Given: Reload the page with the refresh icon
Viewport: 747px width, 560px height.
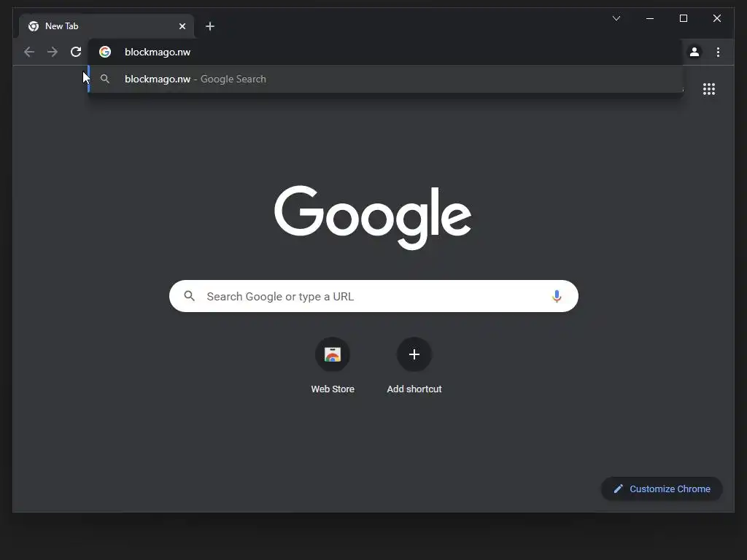Looking at the screenshot, I should pos(76,52).
